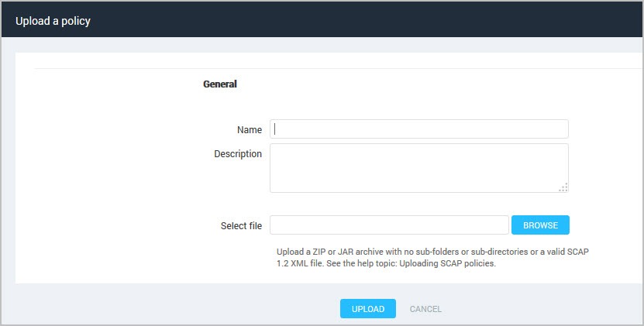Click the 'Uploading SCAP policies' help topic text
The image size is (644, 326).
[447, 263]
